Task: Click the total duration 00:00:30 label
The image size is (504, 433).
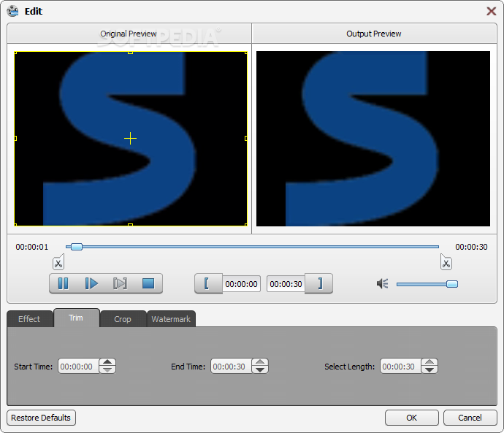Action: 471,247
